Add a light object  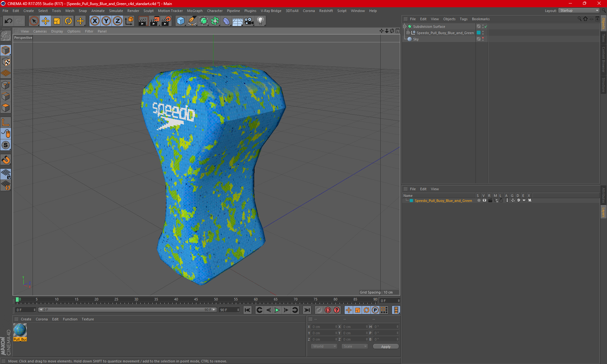coord(261,21)
